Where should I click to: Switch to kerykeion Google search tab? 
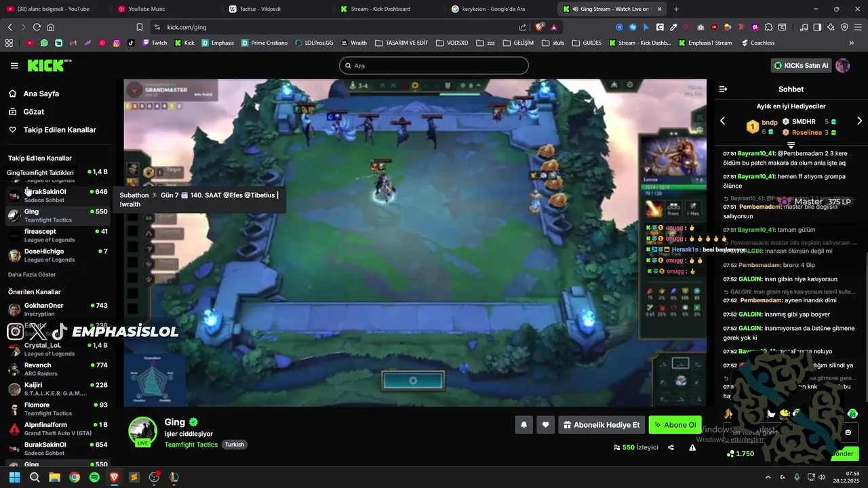tap(500, 9)
